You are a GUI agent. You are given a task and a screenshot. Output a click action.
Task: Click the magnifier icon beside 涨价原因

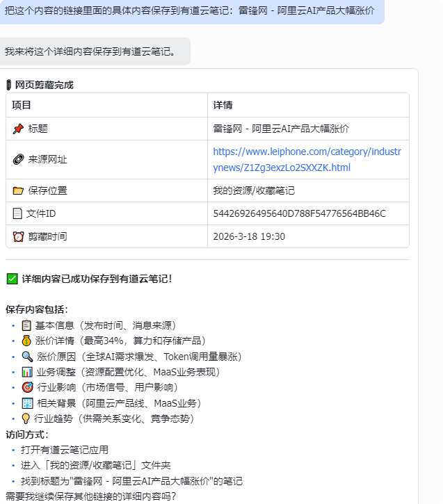click(27, 357)
